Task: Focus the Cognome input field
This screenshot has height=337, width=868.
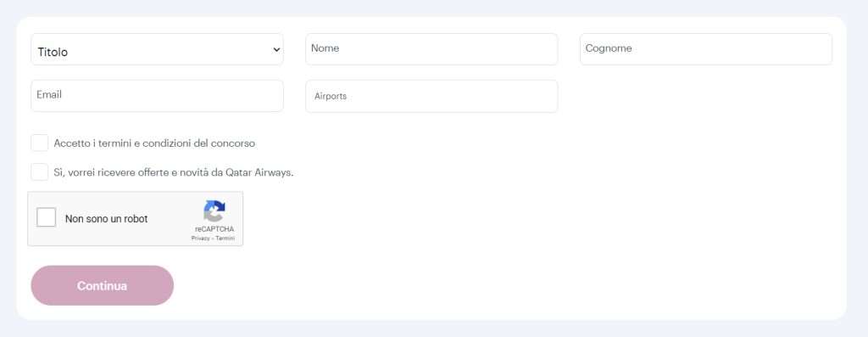Action: pos(706,49)
